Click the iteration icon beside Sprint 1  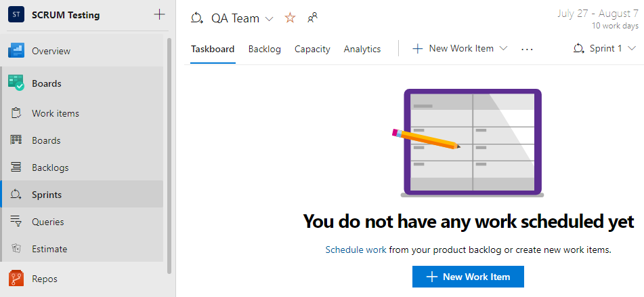(x=579, y=48)
